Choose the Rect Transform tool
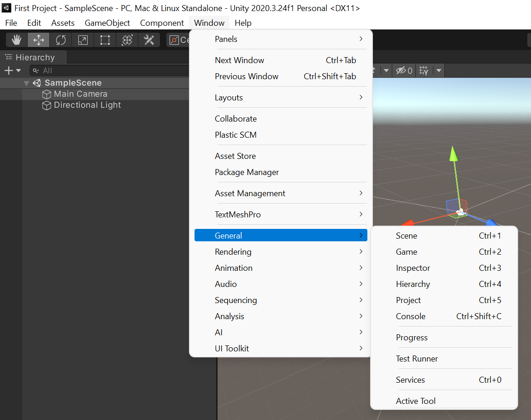The width and height of the screenshot is (531, 420). [105, 40]
